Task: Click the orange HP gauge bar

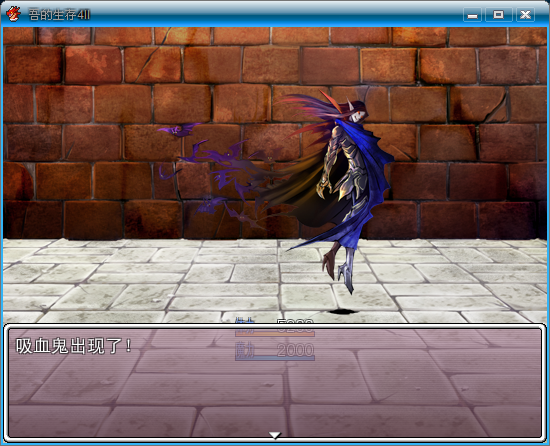Action: tap(275, 334)
